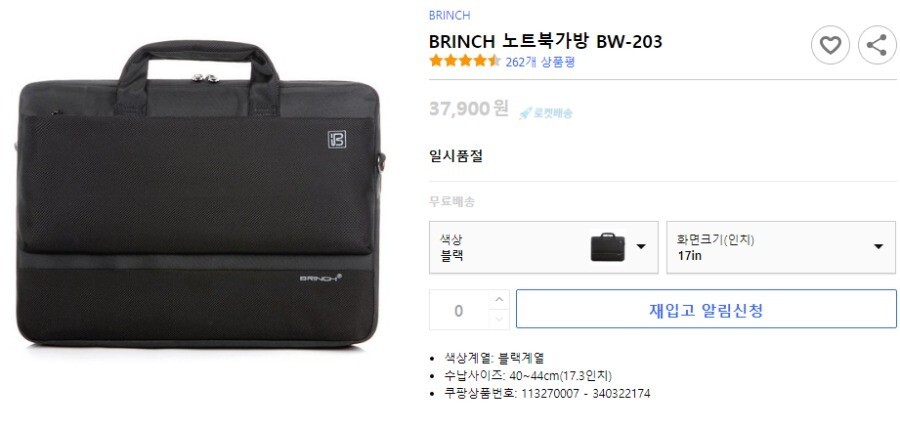
Task: Click the 일시품절 sold out status text
Action: (x=456, y=156)
